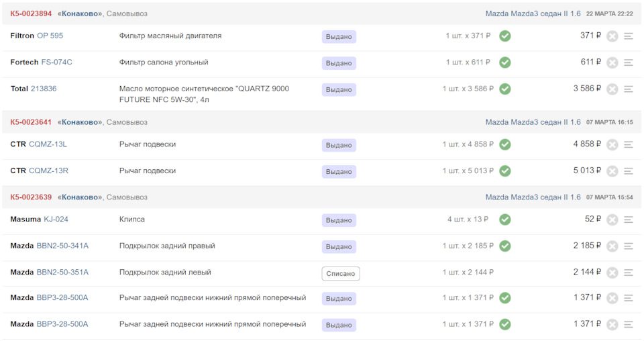This screenshot has width=644, height=341.
Task: Open the Mazda Mazda3 седан II 1.6 link in order K5-0023639
Action: coord(533,197)
